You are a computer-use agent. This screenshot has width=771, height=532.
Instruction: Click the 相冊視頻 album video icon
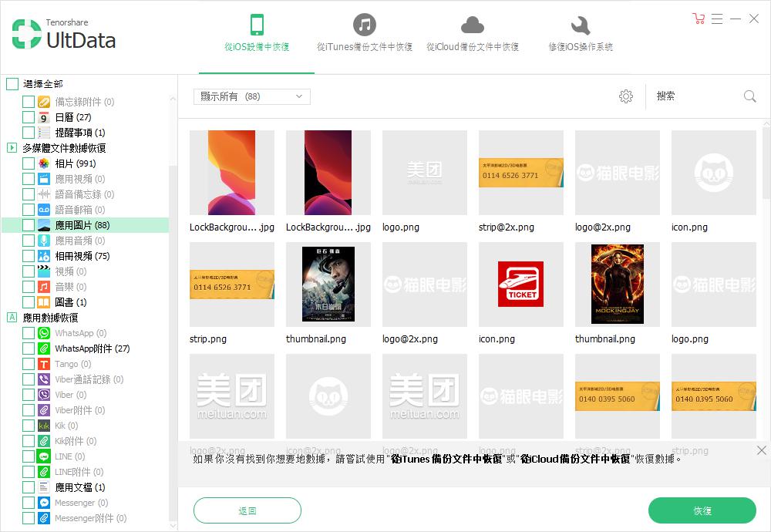(x=44, y=256)
